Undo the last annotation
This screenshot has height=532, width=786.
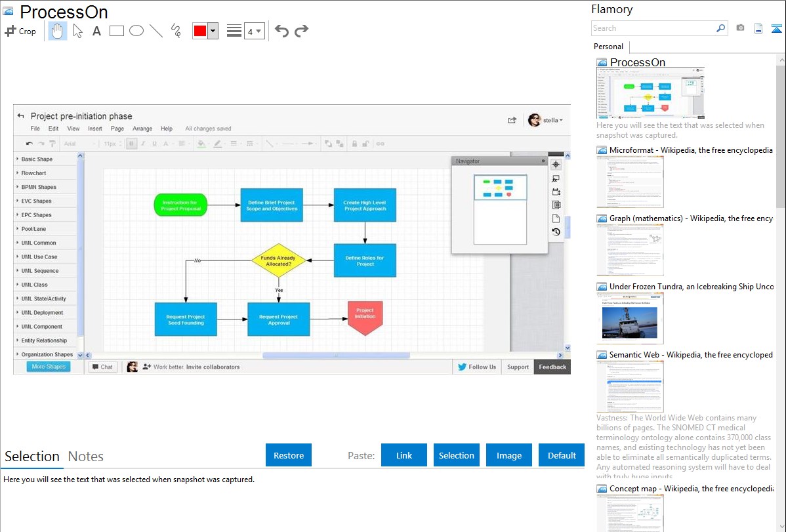pyautogui.click(x=281, y=31)
